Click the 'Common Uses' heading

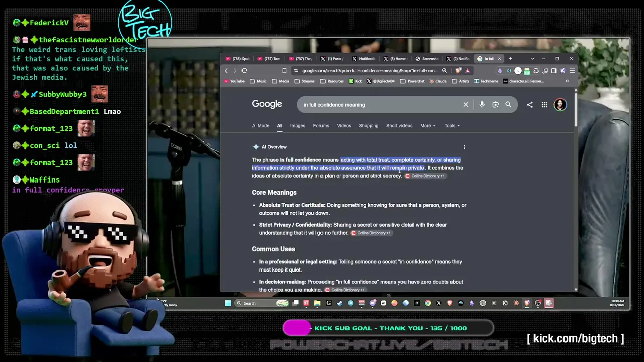[x=273, y=249]
